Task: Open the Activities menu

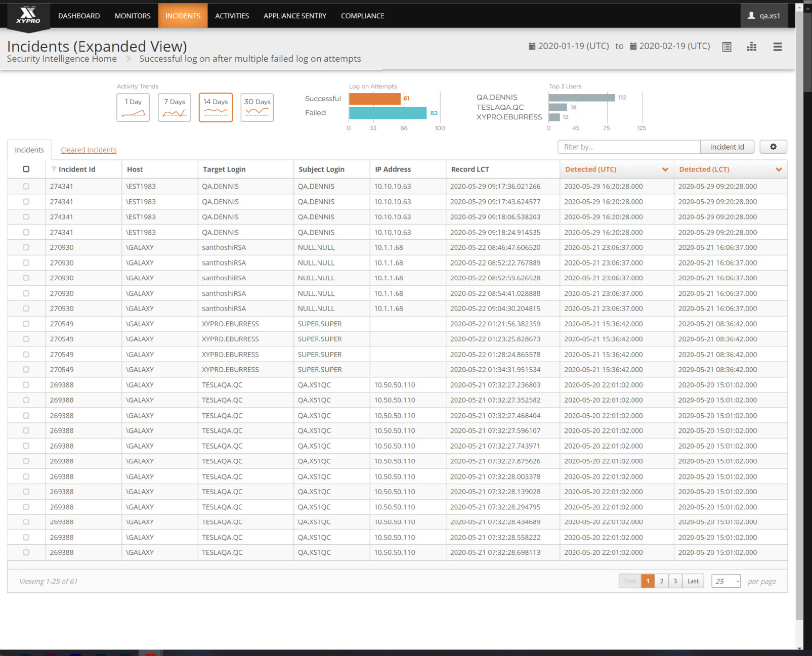Action: 232,16
